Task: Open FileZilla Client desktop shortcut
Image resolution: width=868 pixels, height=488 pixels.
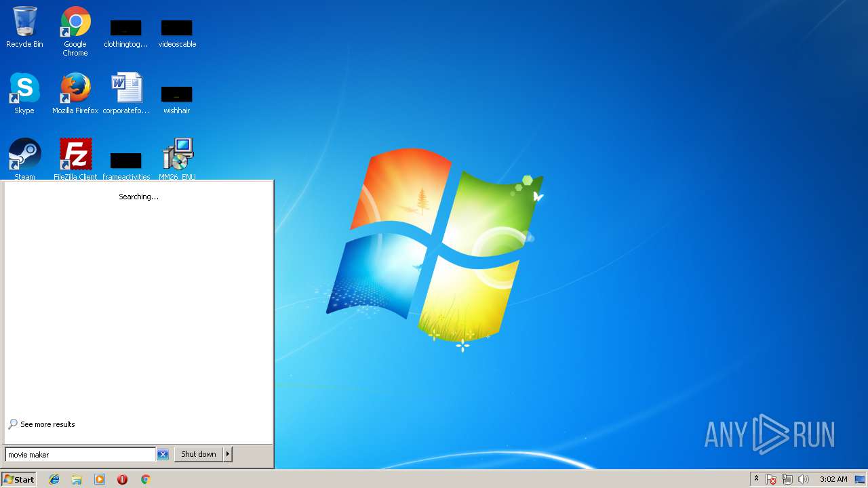Action: click(x=75, y=159)
